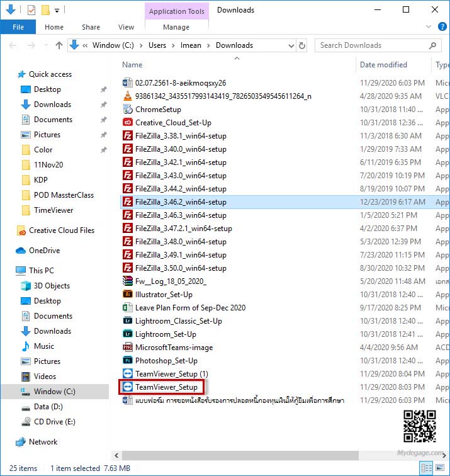Open the View ribbon tab

point(126,27)
